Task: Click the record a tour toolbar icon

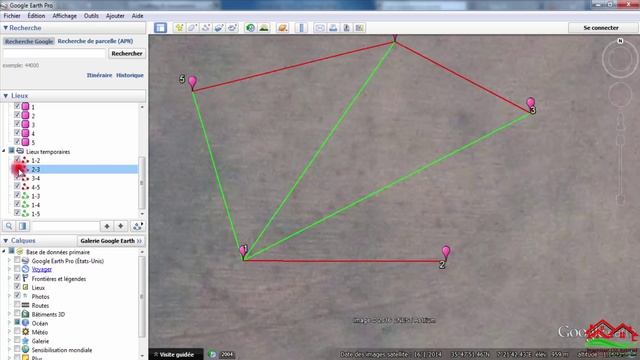Action: (x=233, y=27)
